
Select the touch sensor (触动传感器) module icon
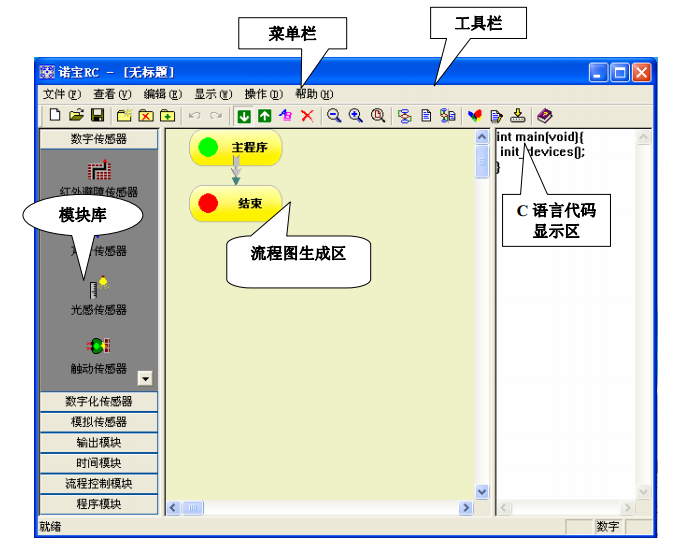coord(98,346)
